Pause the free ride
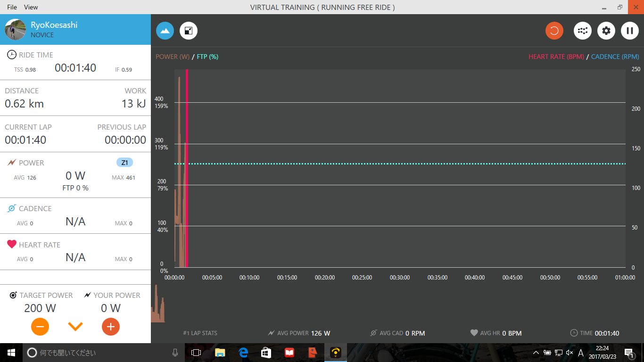This screenshot has height=362, width=644. (x=630, y=31)
